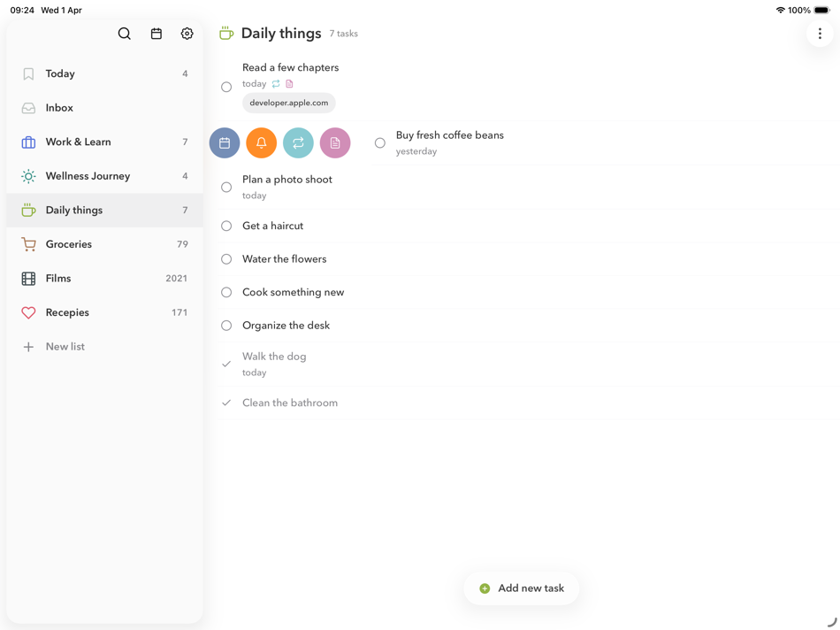This screenshot has width=840, height=630.
Task: Tap the teal repeat swipe action
Action: (x=298, y=142)
